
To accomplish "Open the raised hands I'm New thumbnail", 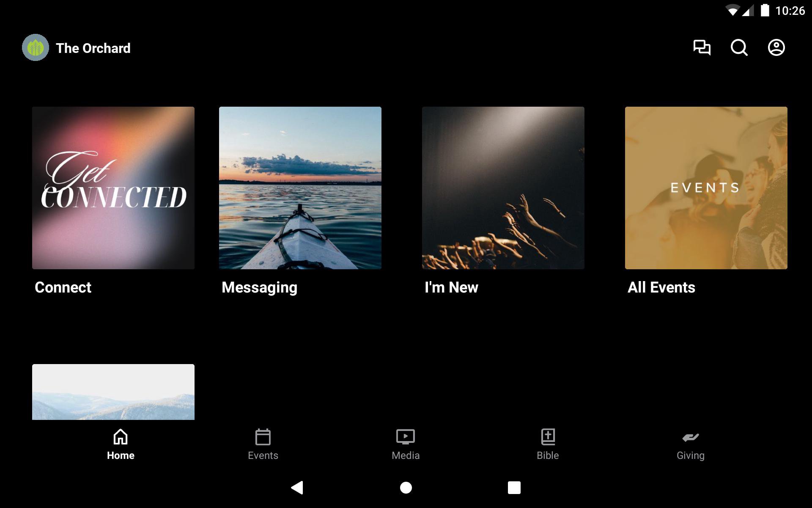I will (503, 188).
